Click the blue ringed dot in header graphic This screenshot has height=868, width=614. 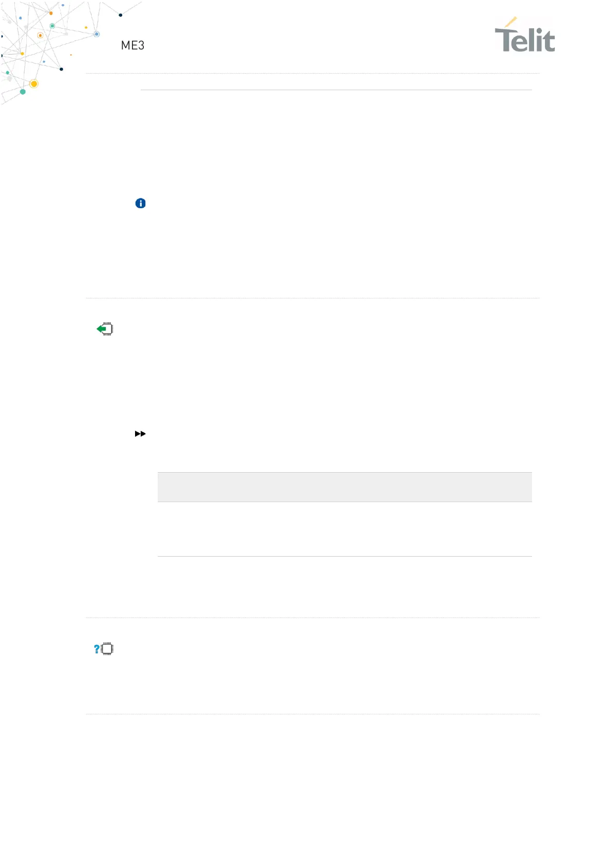(96, 35)
